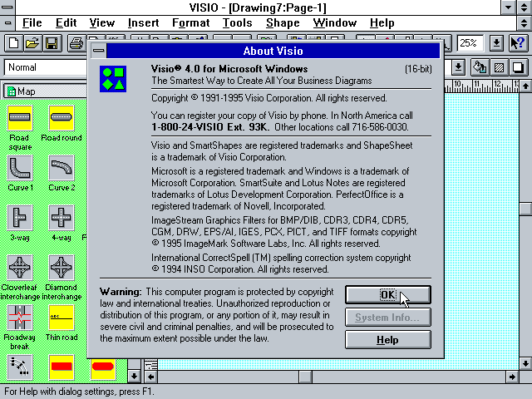Click the Map stencil title icon

pyautogui.click(x=12, y=91)
